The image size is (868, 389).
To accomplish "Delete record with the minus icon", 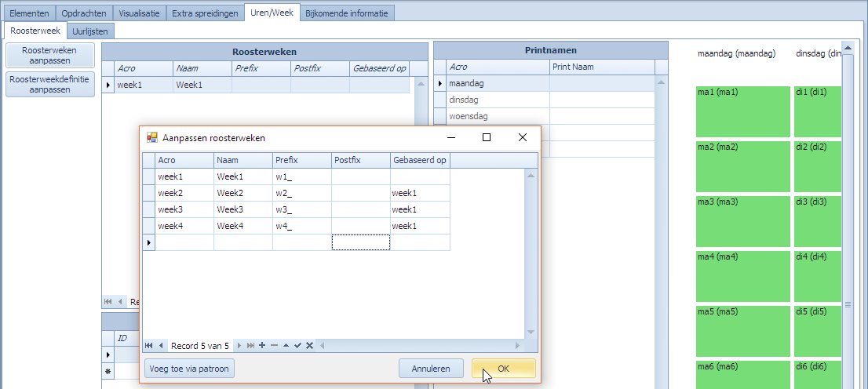I will click(x=274, y=345).
